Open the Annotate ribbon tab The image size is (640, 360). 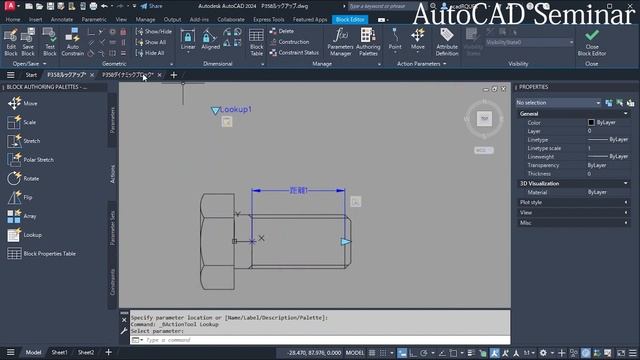tap(62, 19)
